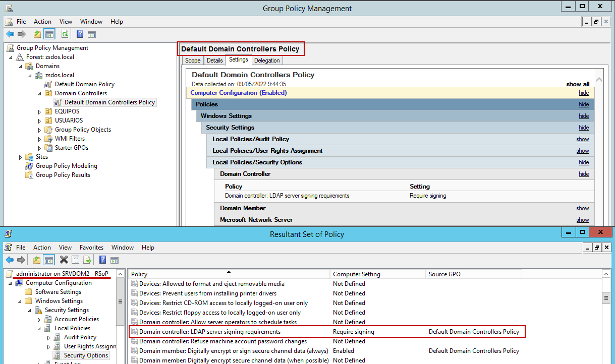Toggle Show/Hide Console Tree in Resultant Set of Policy

click(x=49, y=260)
